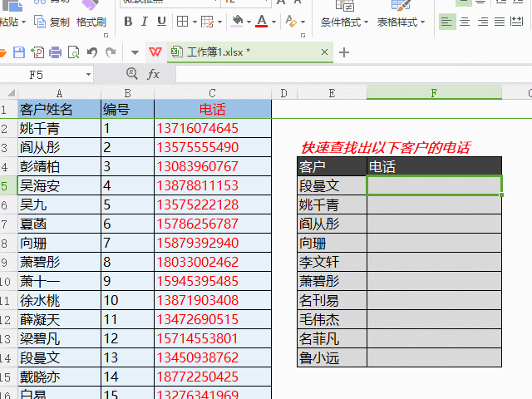Image resolution: width=532 pixels, height=399 pixels.
Task: Toggle Bold formatting
Action: click(x=128, y=22)
